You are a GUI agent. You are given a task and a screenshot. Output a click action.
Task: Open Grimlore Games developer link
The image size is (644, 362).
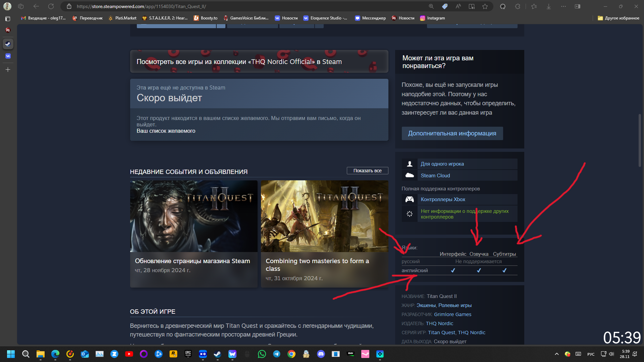(452, 314)
